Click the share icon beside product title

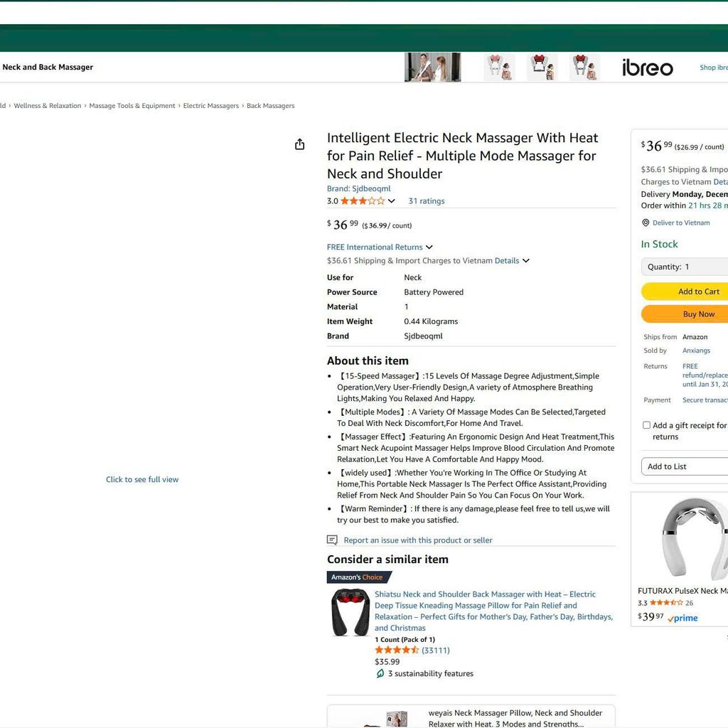(x=299, y=144)
